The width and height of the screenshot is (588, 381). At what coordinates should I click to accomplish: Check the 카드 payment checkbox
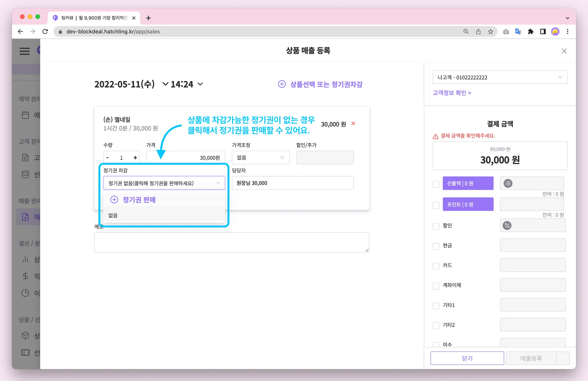coord(436,266)
